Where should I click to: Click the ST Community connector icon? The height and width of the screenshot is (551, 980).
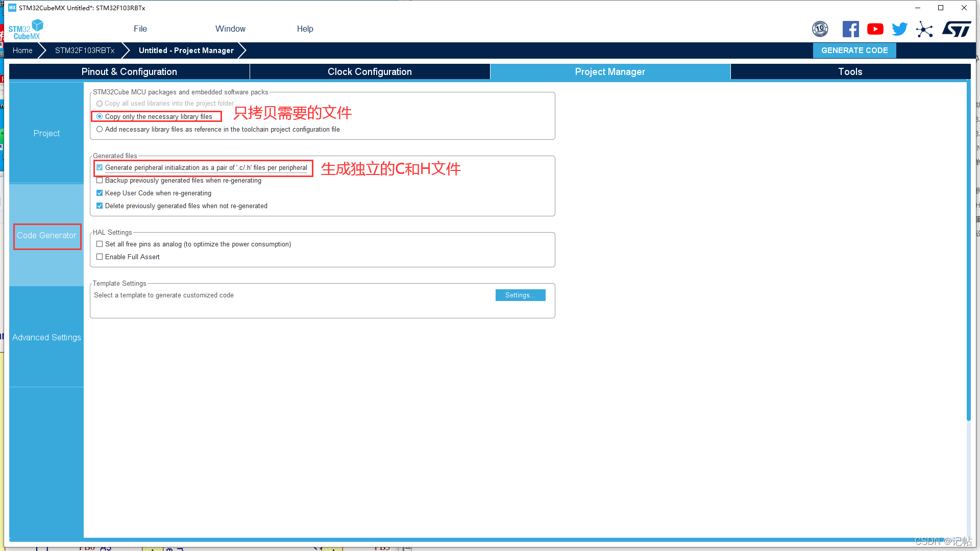924,30
